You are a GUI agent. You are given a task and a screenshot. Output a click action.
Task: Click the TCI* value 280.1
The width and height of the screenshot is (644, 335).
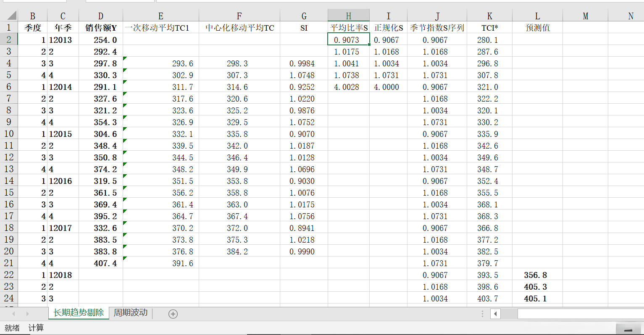click(490, 39)
